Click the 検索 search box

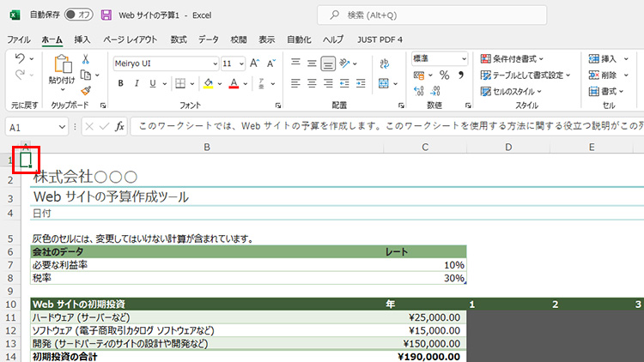(438, 15)
